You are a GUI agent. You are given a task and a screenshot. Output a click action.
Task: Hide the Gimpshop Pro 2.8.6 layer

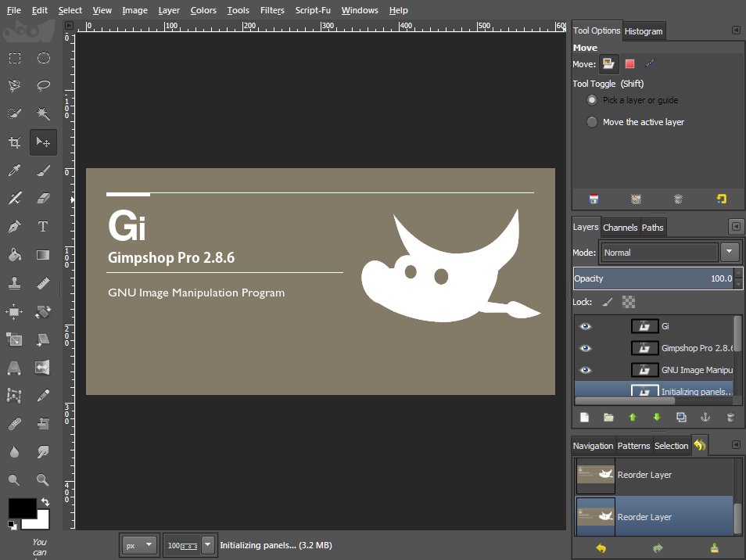586,348
